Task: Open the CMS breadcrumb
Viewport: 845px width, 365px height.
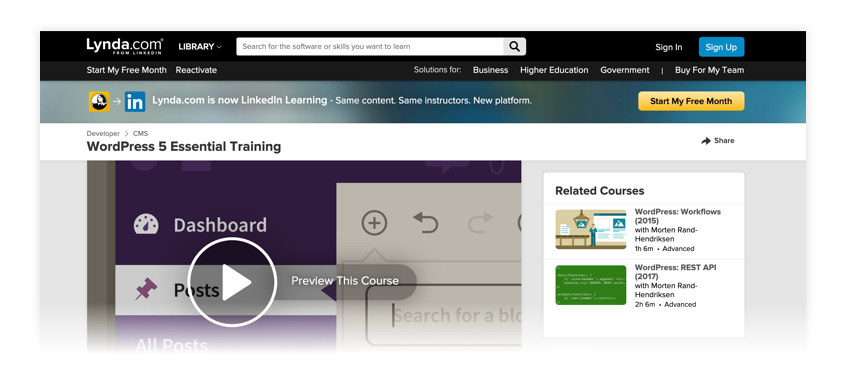Action: point(140,133)
